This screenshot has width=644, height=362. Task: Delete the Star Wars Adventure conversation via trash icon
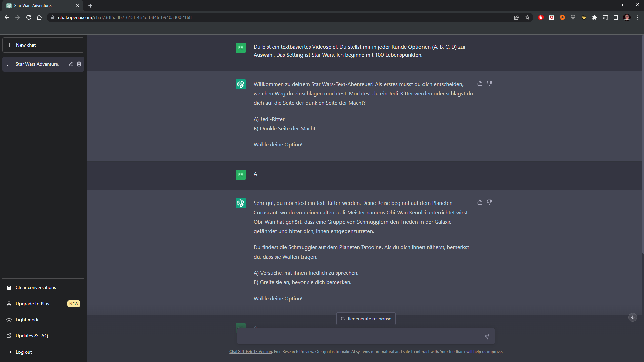79,64
